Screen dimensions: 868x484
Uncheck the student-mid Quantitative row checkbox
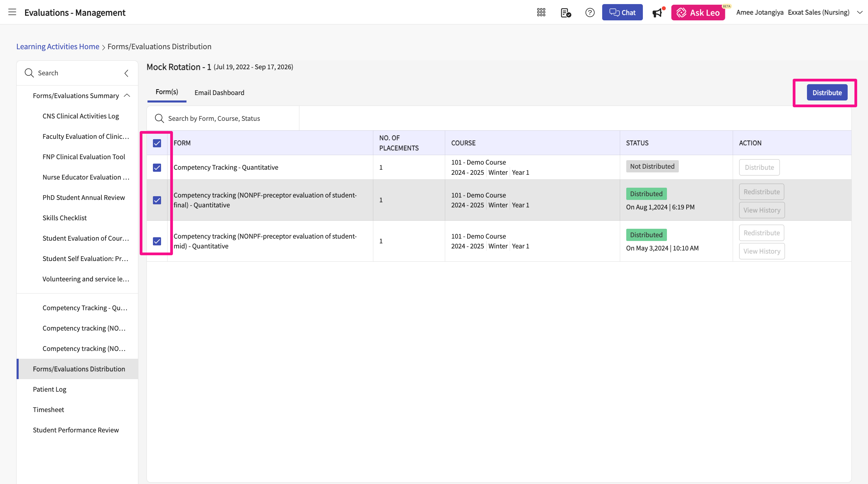[157, 241]
